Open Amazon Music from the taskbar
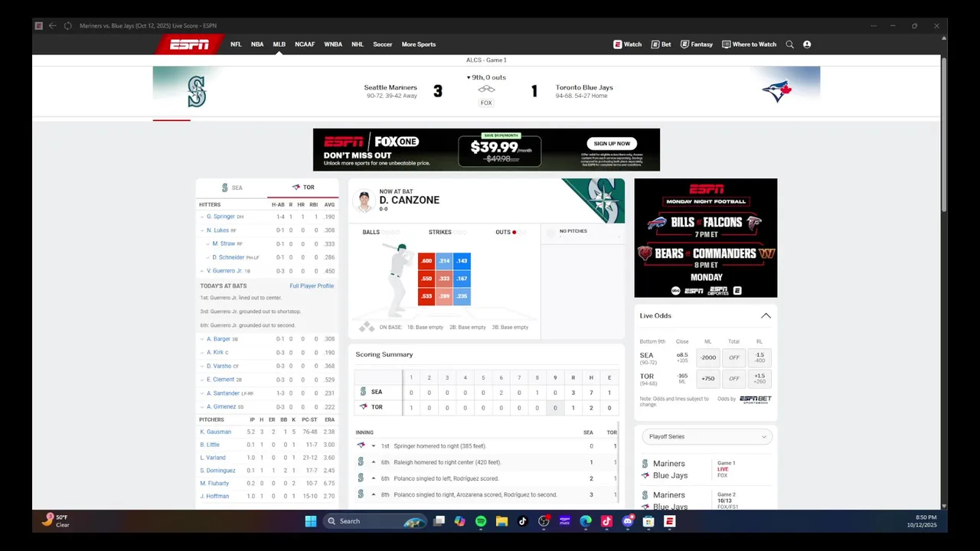980x551 pixels. click(x=565, y=521)
